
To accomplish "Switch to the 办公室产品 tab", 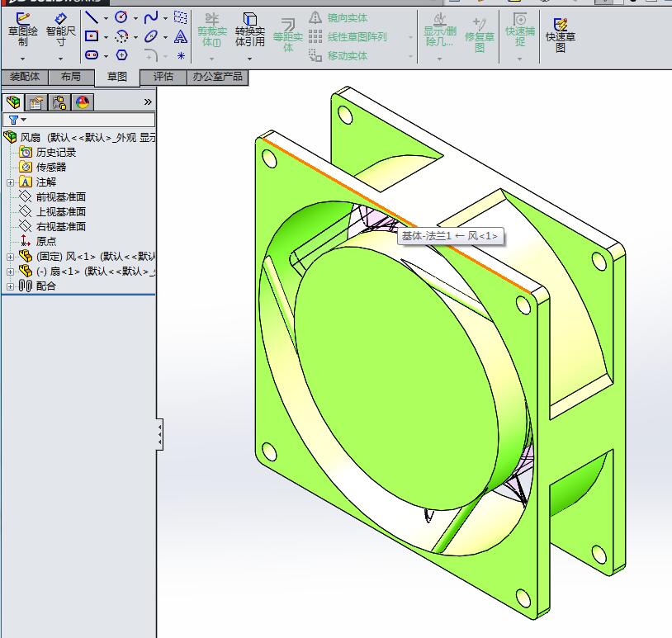I will [x=217, y=77].
